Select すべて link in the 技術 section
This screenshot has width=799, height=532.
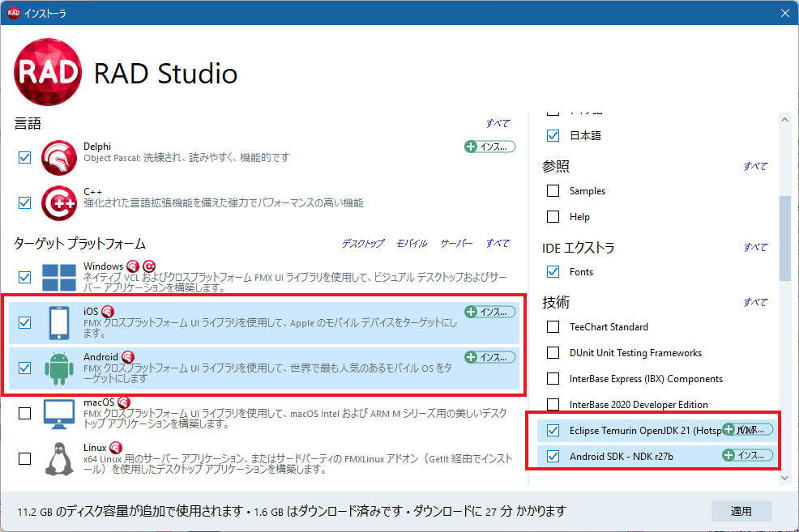(756, 302)
